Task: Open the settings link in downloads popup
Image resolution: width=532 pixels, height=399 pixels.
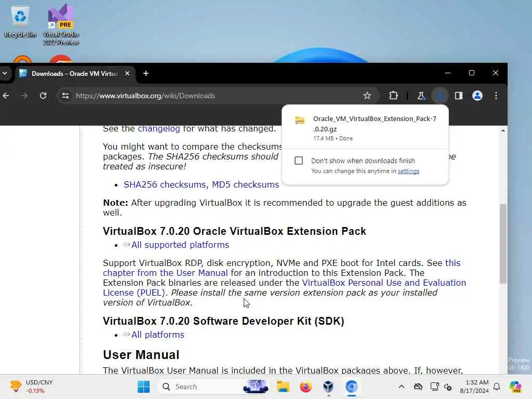Action: [408, 171]
